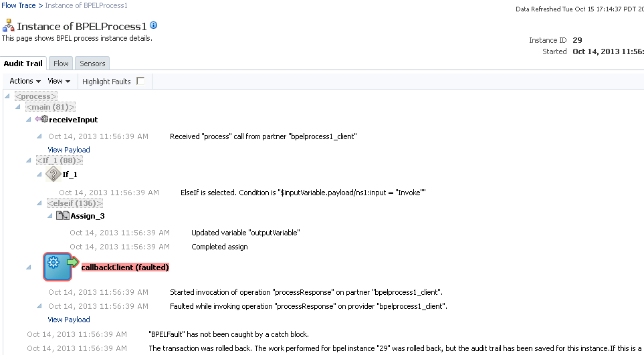Click the "Completed assign" entry

click(x=219, y=247)
